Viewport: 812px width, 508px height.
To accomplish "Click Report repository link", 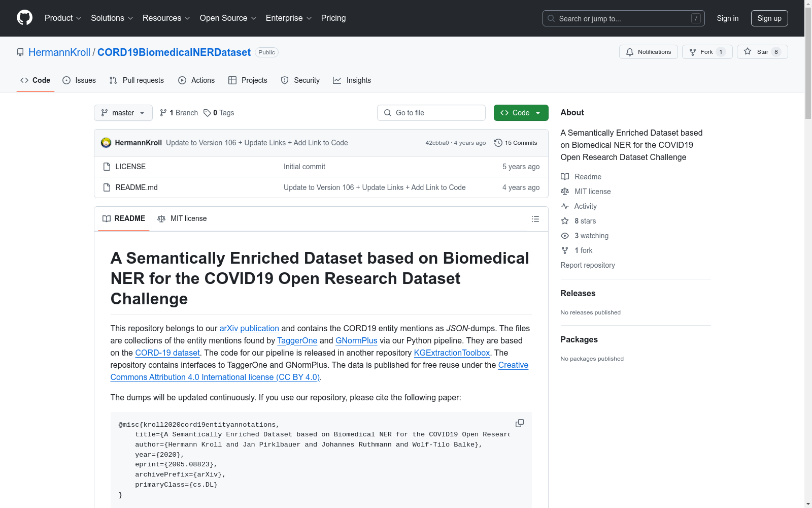I will point(588,265).
